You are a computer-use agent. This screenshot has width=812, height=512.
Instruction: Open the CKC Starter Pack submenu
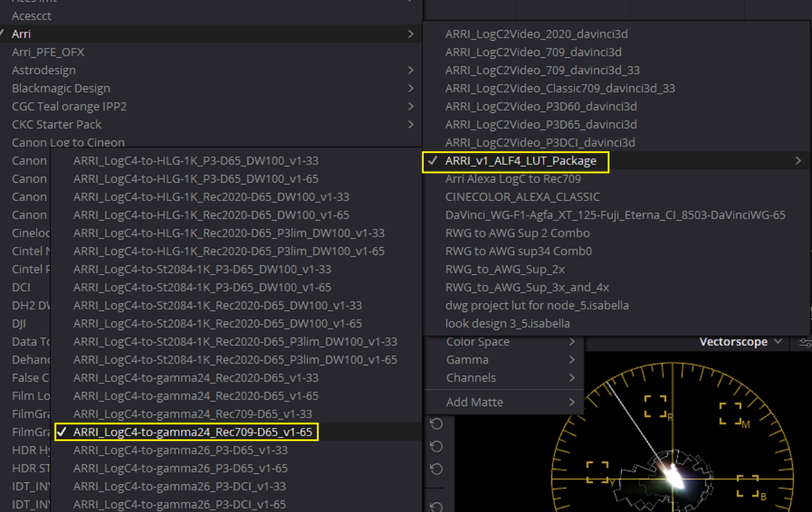[211, 124]
